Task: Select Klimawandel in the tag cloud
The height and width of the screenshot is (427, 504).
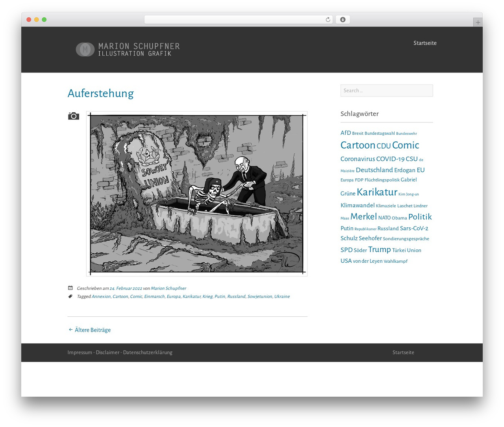Action: point(358,205)
